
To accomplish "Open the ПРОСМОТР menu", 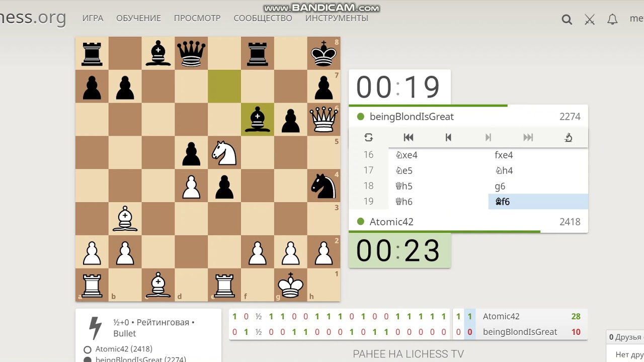I will click(197, 18).
